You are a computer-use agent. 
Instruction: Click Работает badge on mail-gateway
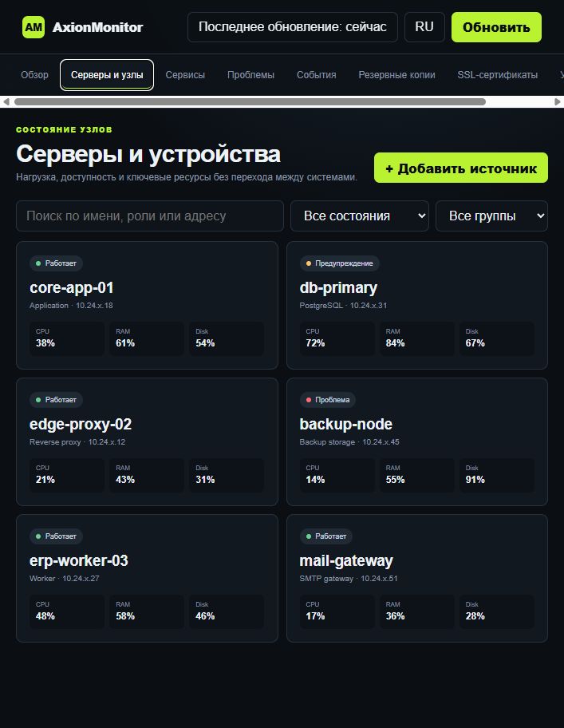(326, 536)
